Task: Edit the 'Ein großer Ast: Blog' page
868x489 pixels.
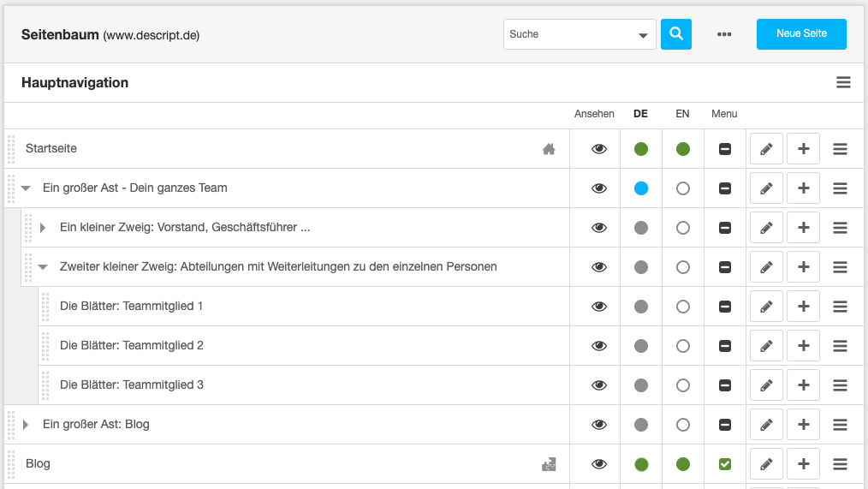Action: coord(766,425)
